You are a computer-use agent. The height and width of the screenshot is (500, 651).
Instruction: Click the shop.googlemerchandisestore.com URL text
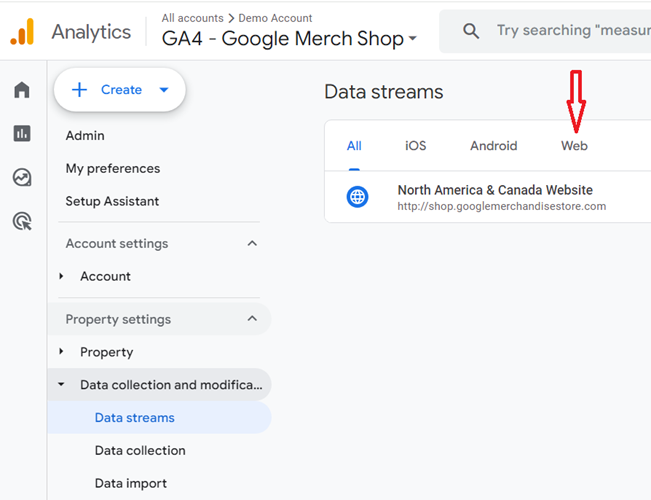pyautogui.click(x=502, y=206)
